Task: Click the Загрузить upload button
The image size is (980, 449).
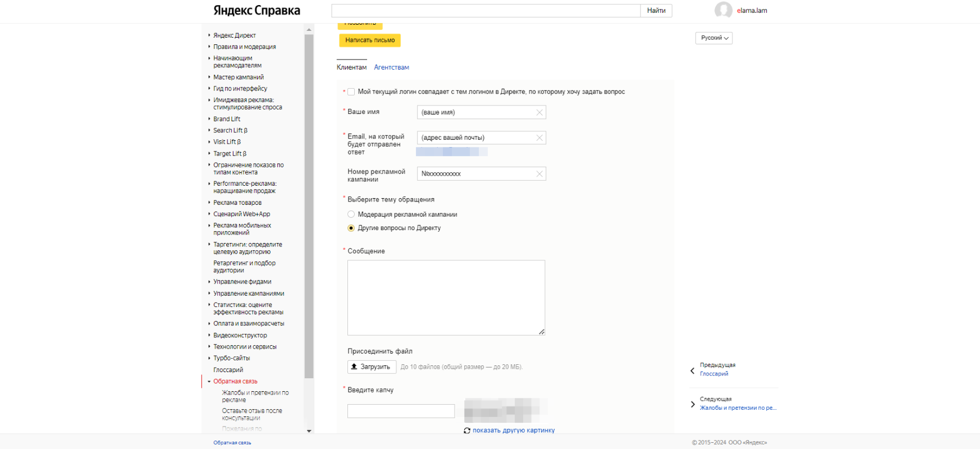Action: pos(372,367)
